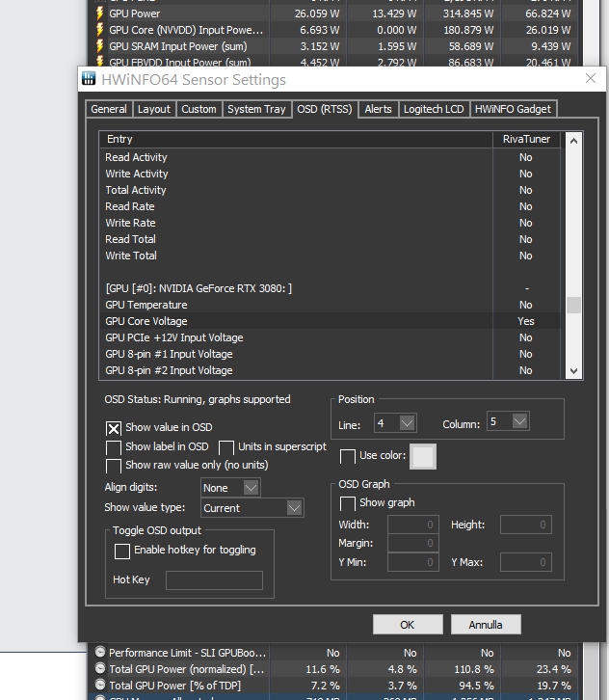Image resolution: width=609 pixels, height=700 pixels.
Task: Click the OSD Graph Height field
Action: click(x=526, y=525)
